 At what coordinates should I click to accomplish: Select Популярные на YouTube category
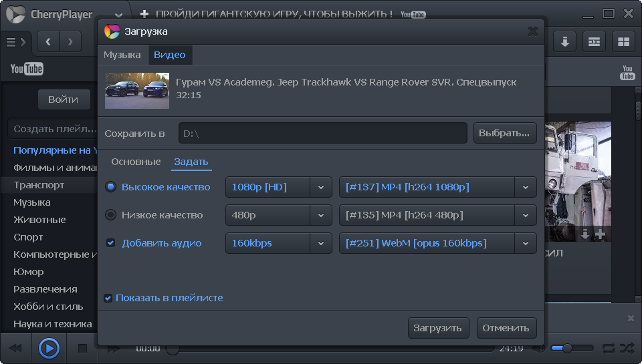coord(56,150)
